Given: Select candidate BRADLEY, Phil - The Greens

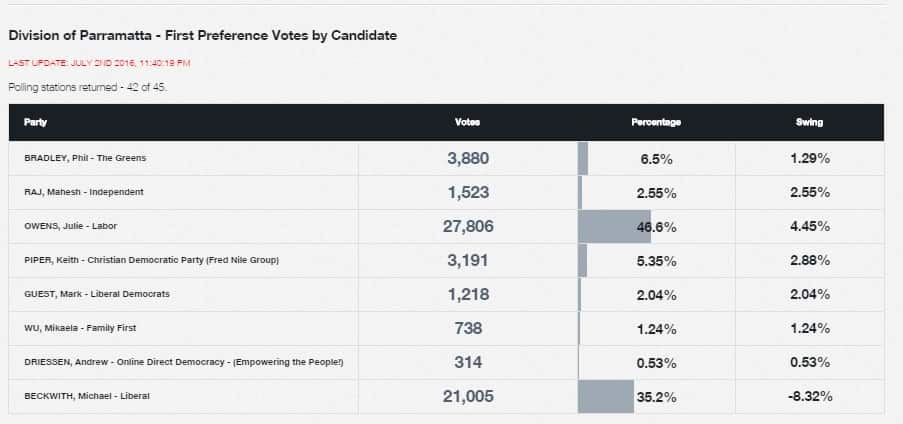Looking at the screenshot, I should tap(92, 158).
